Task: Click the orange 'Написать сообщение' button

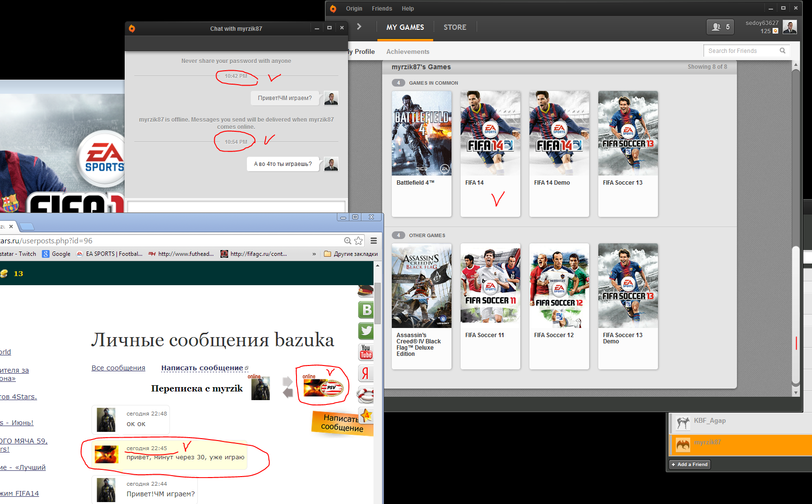Action: click(x=342, y=423)
